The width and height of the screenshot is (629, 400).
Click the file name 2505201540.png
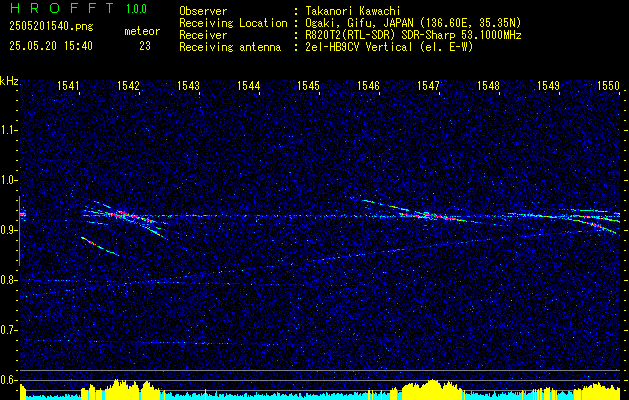pyautogui.click(x=51, y=27)
